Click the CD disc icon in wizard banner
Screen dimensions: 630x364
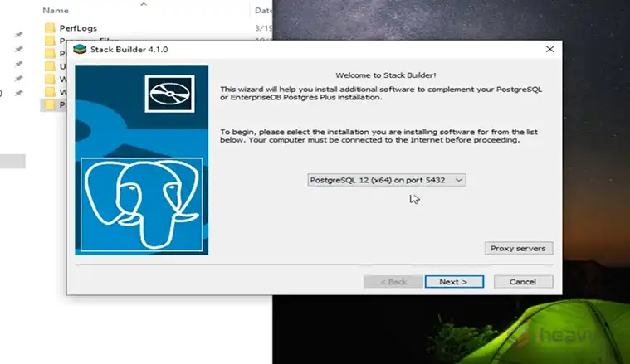click(169, 94)
